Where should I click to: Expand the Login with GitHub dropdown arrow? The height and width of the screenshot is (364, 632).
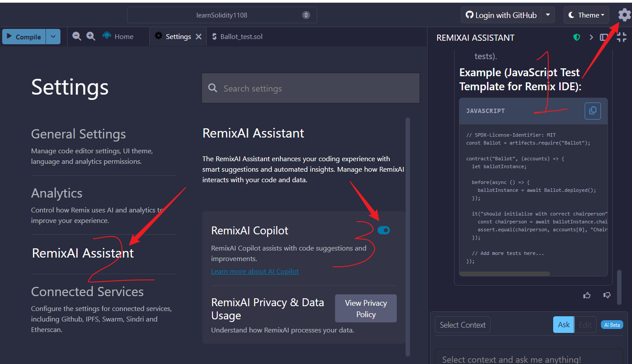(548, 15)
